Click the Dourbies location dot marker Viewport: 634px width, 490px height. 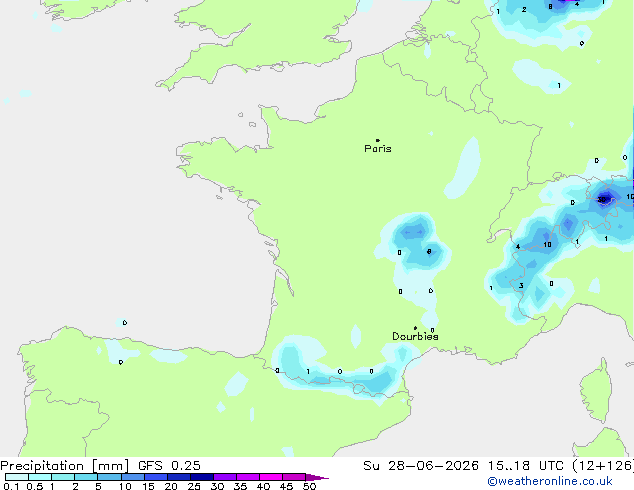[415, 328]
